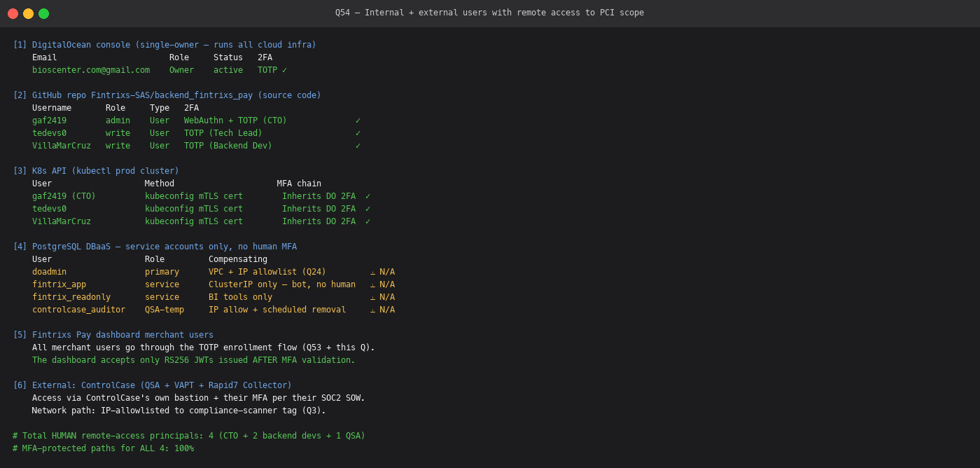Click comment 'Total HUMAN remote-access principals: 4'

[x=189, y=436]
